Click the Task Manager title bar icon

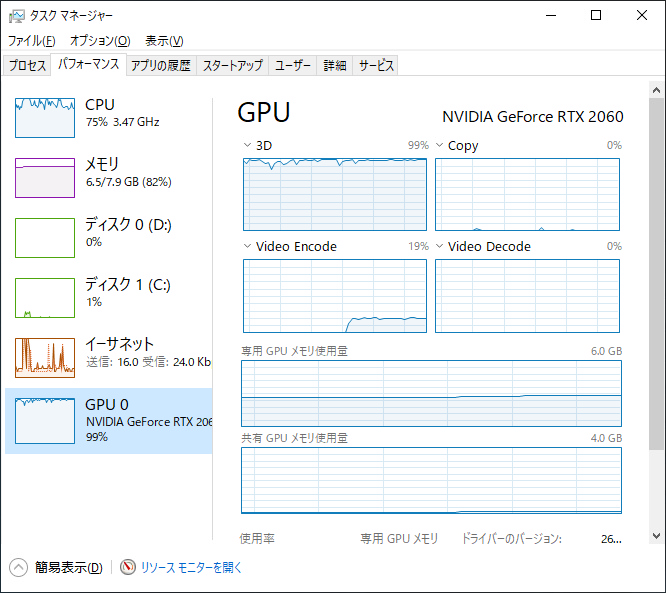click(x=17, y=16)
